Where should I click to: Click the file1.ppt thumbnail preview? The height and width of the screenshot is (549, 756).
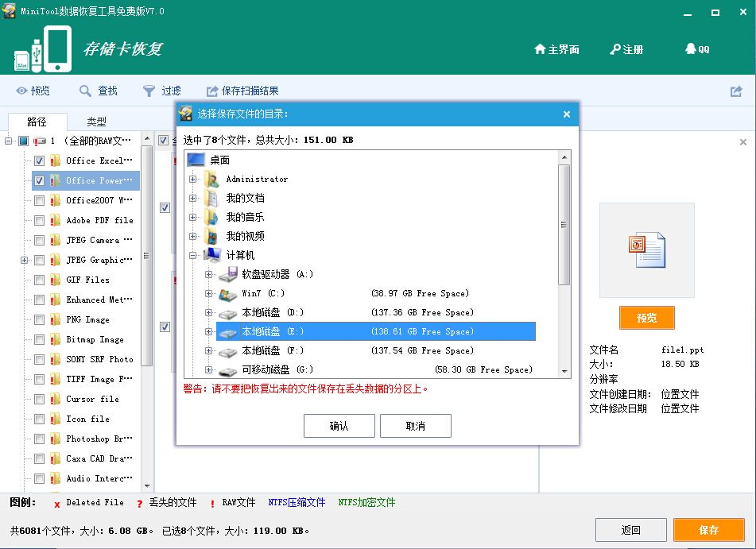tap(646, 249)
